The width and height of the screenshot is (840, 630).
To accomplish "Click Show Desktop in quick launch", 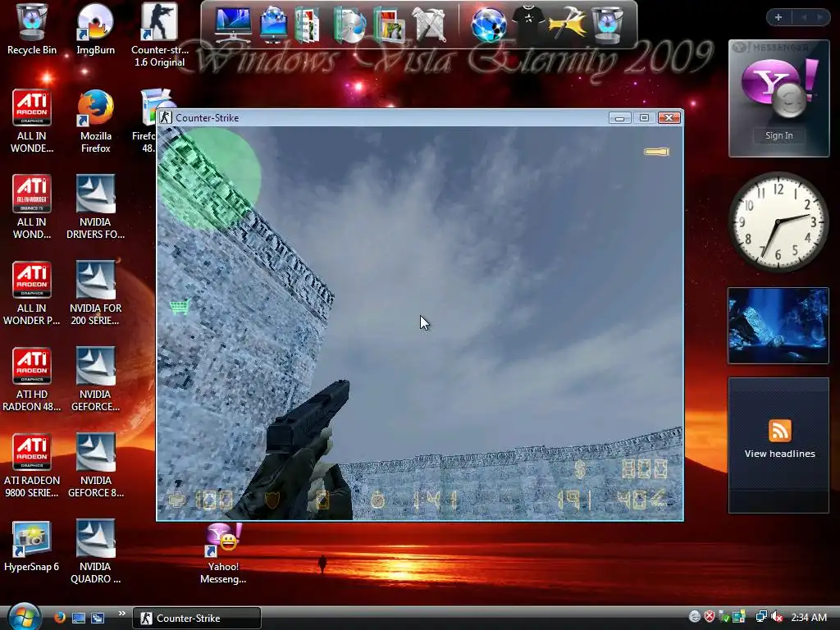I will 79,619.
